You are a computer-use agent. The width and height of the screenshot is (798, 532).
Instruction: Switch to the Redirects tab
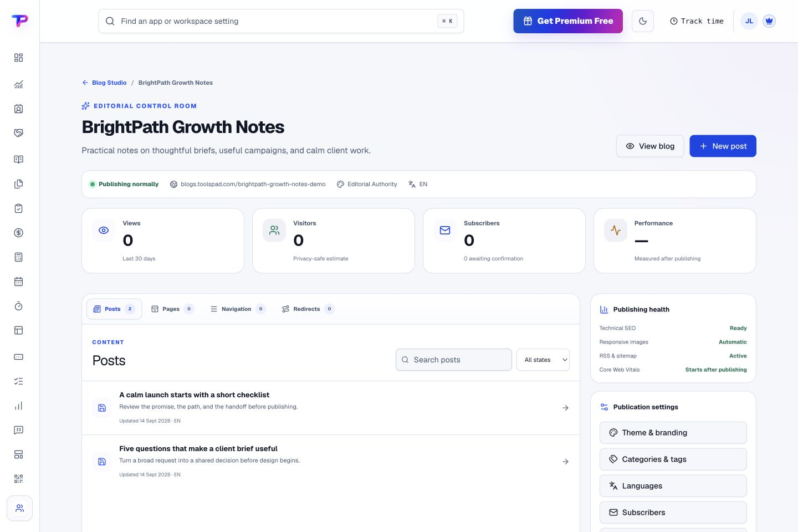click(308, 309)
